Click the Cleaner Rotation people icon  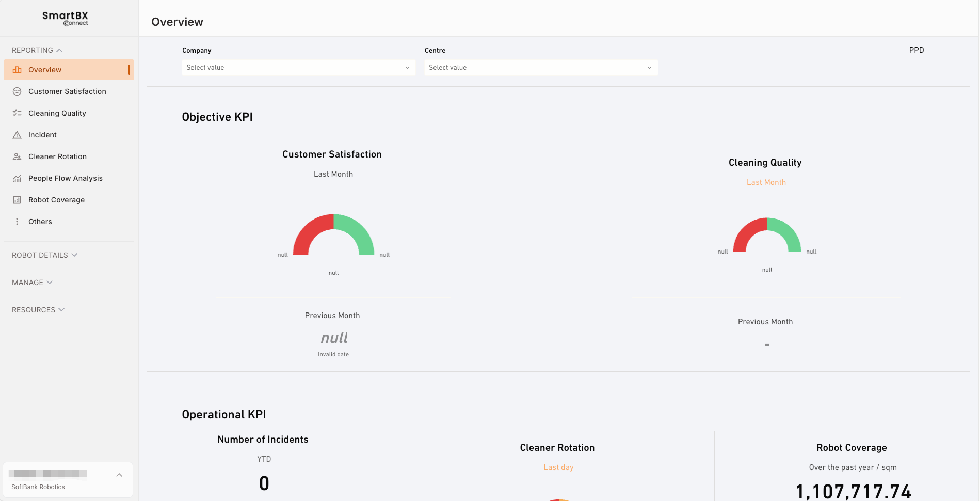click(17, 156)
